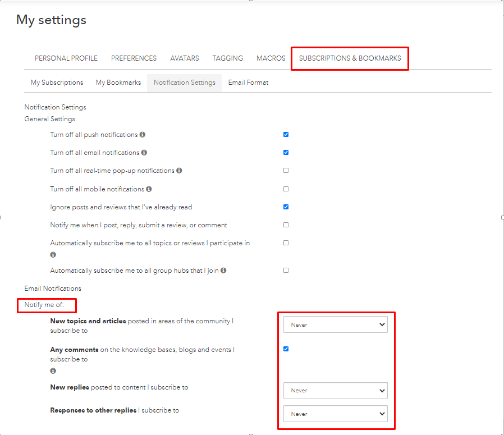Image resolution: width=504 pixels, height=435 pixels.
Task: Click info icon next to real-time pop-up notifications
Action: tap(179, 171)
